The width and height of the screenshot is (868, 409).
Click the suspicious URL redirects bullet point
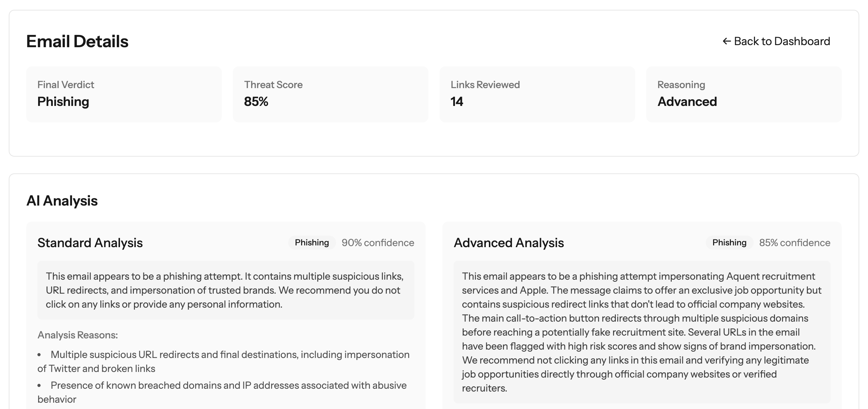[x=224, y=361]
